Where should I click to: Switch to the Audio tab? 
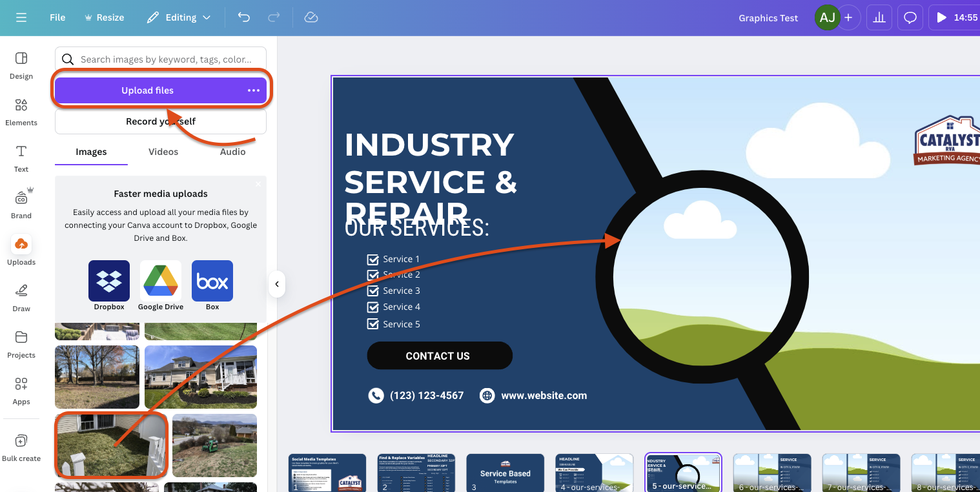click(x=233, y=152)
